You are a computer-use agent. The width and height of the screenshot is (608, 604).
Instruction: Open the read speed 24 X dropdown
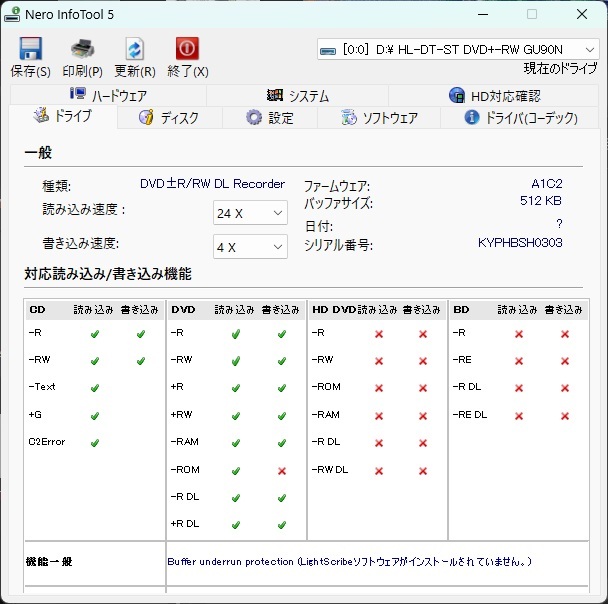coord(250,213)
